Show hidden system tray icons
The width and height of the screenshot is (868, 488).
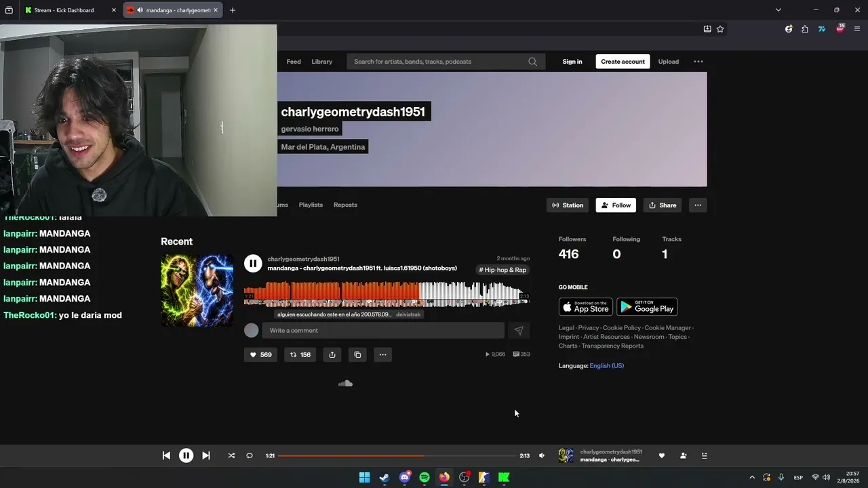coord(751,477)
